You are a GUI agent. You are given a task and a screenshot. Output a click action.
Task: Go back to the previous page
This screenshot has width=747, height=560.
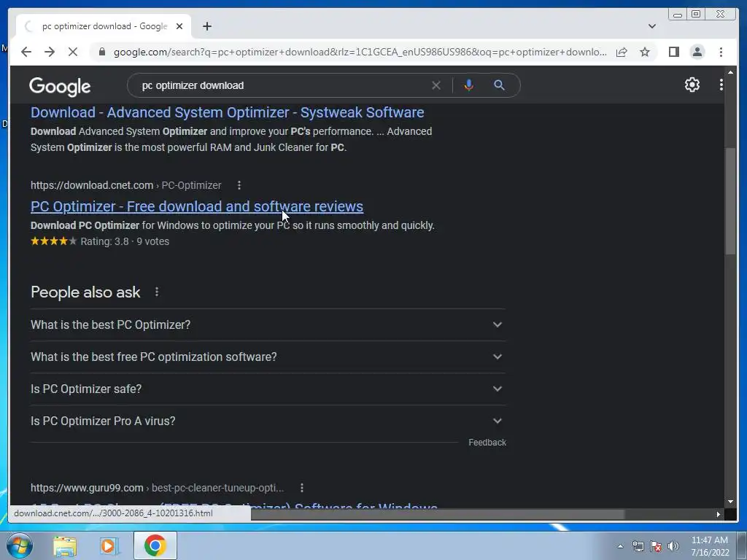(x=26, y=52)
